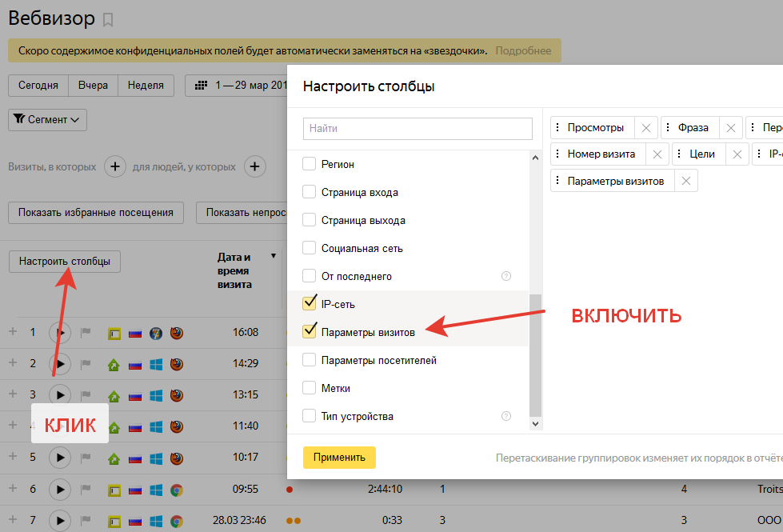The image size is (783, 532).
Task: Expand visit row 7 details
Action: (x=12, y=520)
